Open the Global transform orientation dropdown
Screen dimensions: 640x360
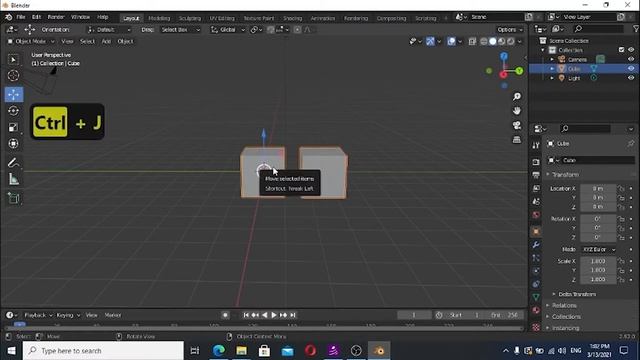click(x=228, y=30)
